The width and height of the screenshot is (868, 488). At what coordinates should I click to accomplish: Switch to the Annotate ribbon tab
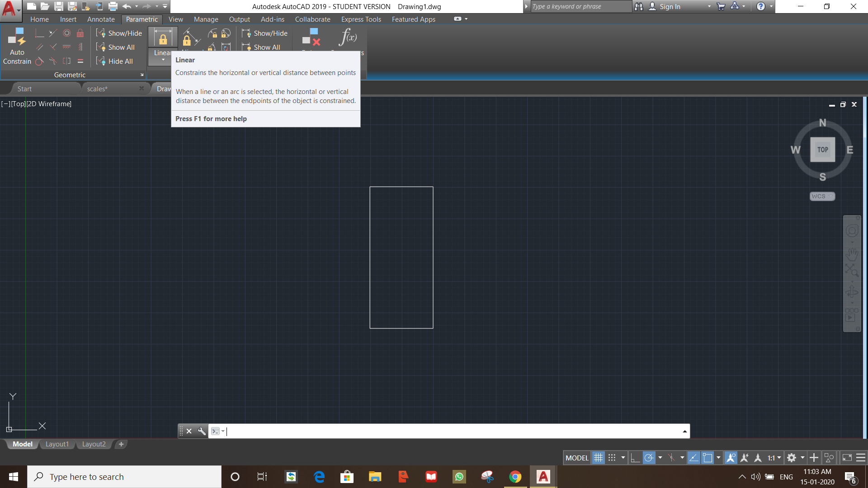101,19
